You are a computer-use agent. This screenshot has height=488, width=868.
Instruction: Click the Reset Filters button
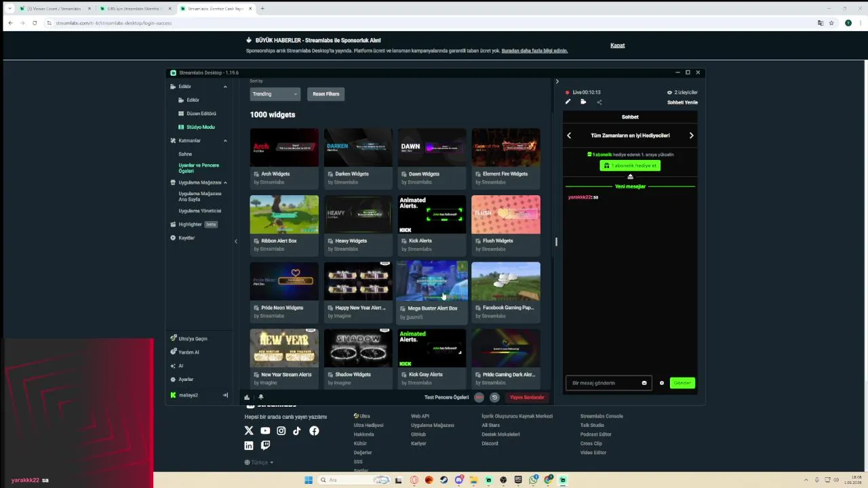coord(326,94)
